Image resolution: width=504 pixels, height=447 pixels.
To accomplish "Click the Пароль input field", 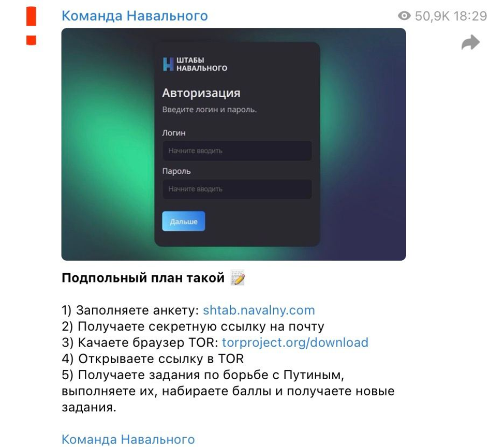I will [x=237, y=189].
